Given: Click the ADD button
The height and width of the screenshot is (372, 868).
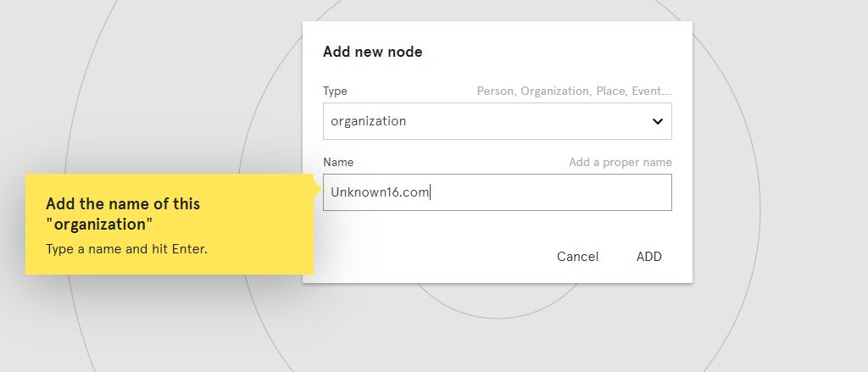Looking at the screenshot, I should [648, 256].
